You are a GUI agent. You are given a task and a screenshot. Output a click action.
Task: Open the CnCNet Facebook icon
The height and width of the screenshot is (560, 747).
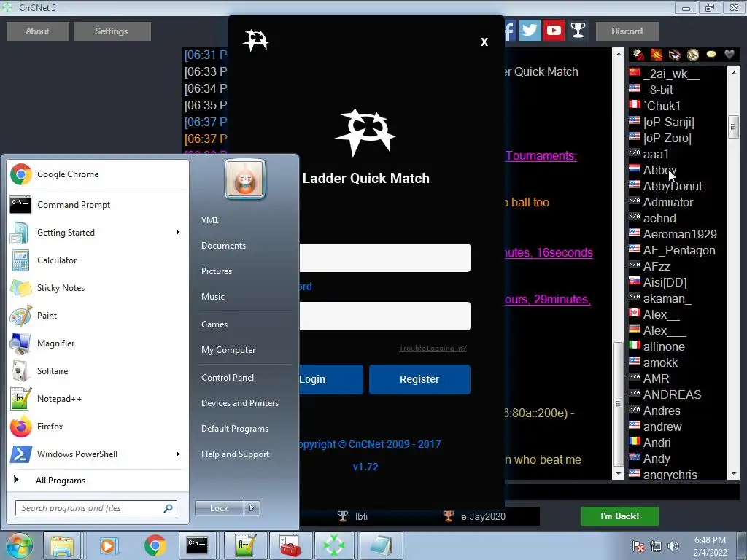pos(509,31)
